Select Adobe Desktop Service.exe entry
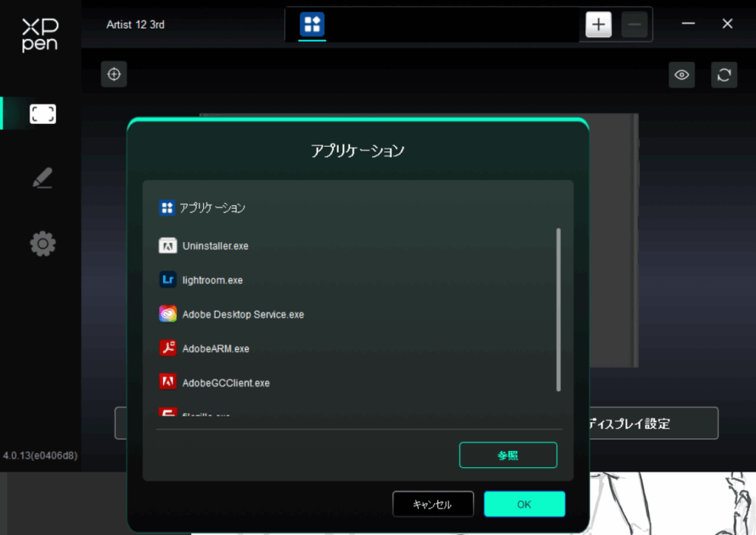The height and width of the screenshot is (535, 756). [243, 314]
